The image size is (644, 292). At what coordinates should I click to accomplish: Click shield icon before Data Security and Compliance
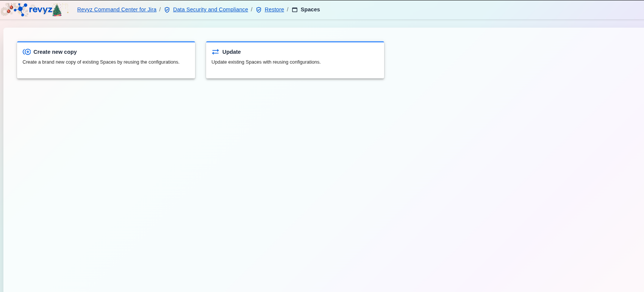pos(167,10)
